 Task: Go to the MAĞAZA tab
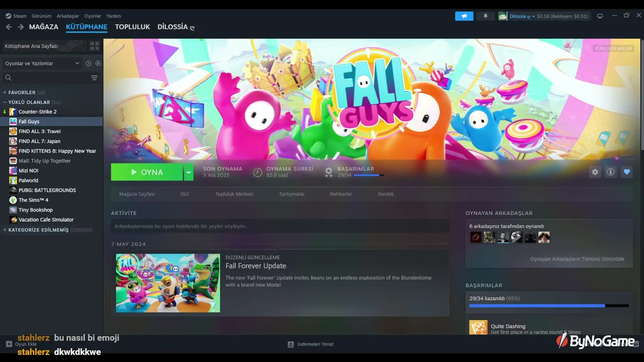coord(44,27)
